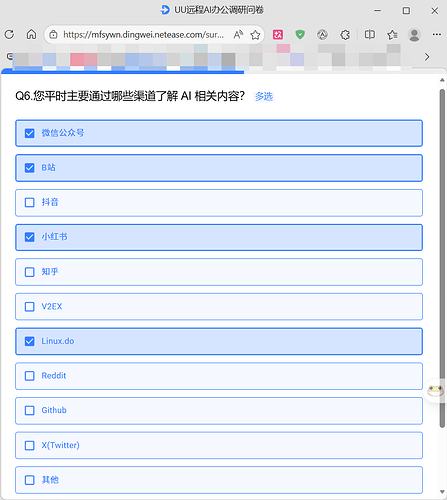The width and height of the screenshot is (447, 500).
Task: Open browser settings and more menu
Action: 437,34
